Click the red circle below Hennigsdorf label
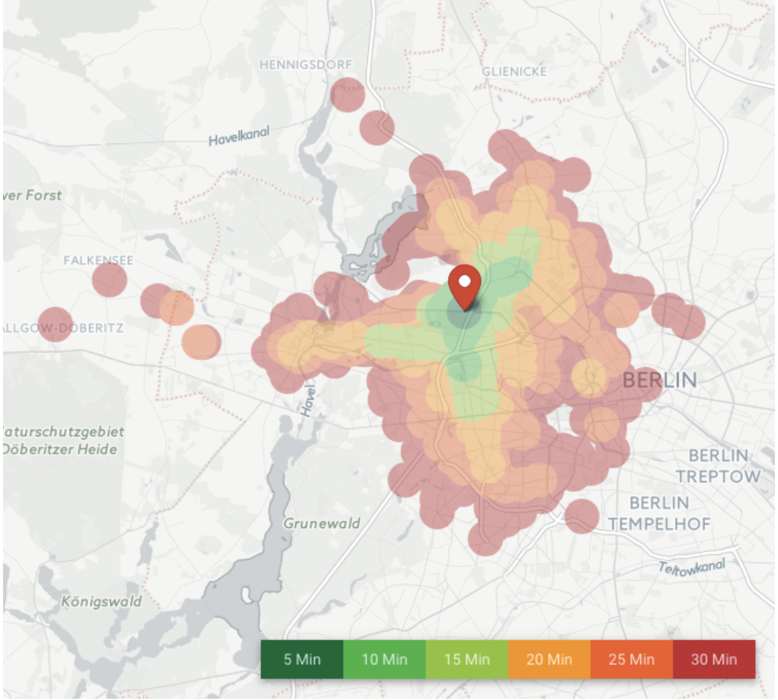Viewport: 778px width, 700px height. (348, 95)
